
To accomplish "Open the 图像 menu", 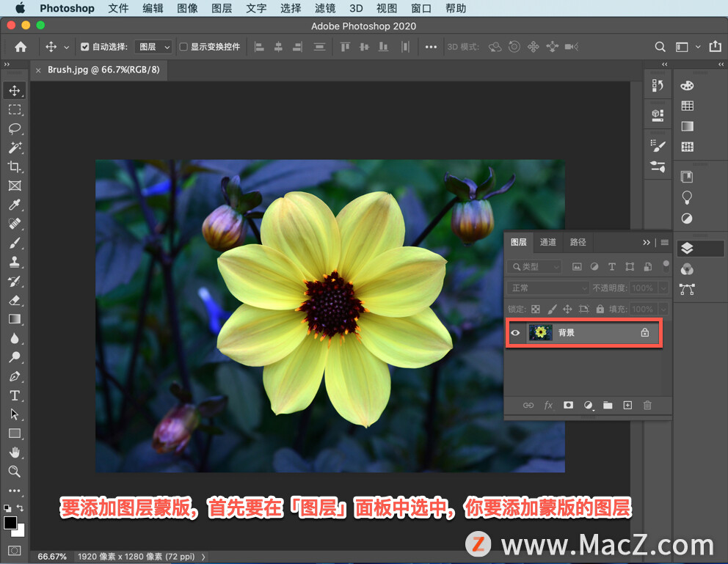I will (188, 8).
